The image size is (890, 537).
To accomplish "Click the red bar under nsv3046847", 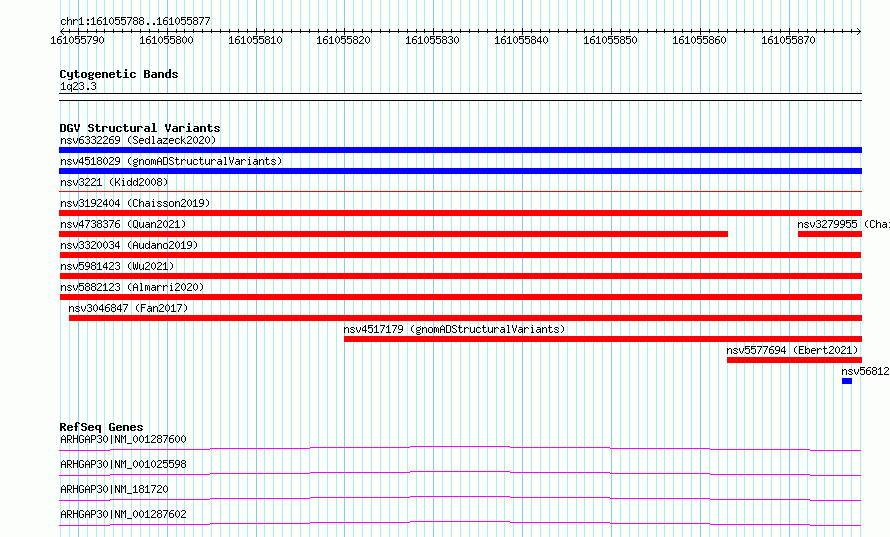I will coord(465,318).
